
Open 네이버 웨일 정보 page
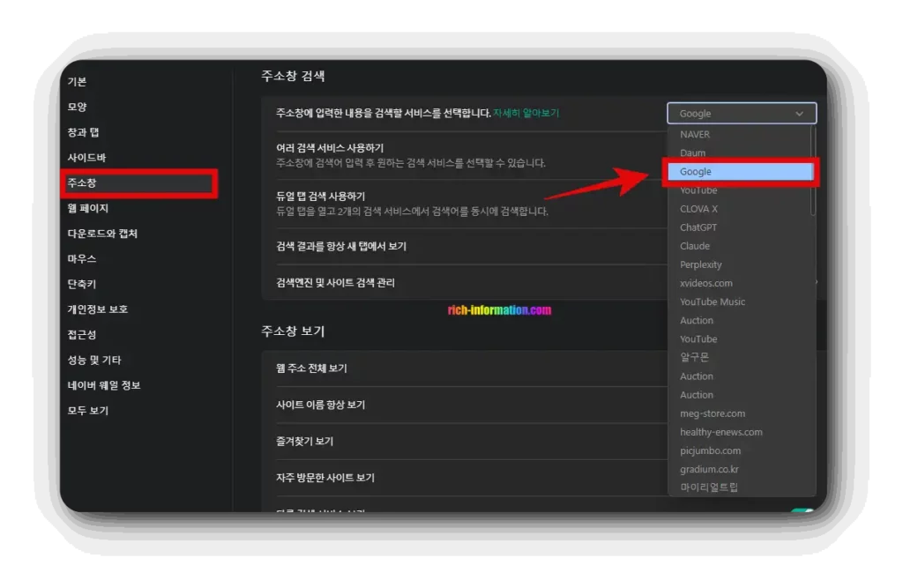104,386
